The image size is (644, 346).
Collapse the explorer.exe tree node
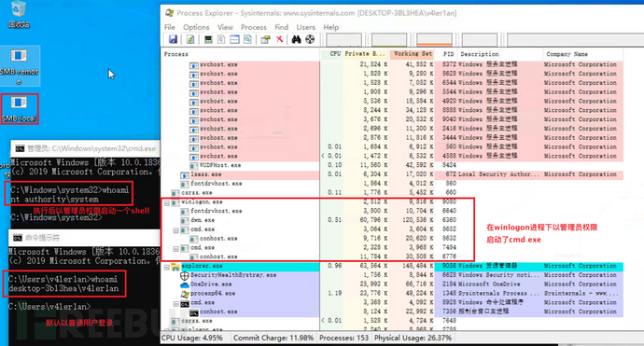[x=167, y=268]
